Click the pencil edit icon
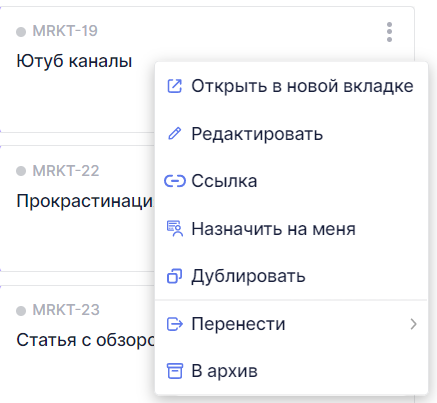Viewport: 437px width, 403px height. tap(174, 134)
